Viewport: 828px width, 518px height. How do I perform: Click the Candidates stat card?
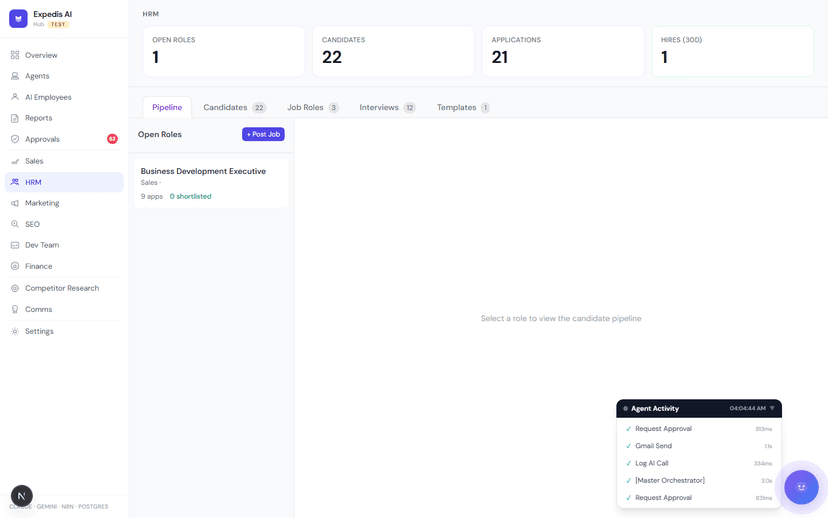pyautogui.click(x=393, y=51)
